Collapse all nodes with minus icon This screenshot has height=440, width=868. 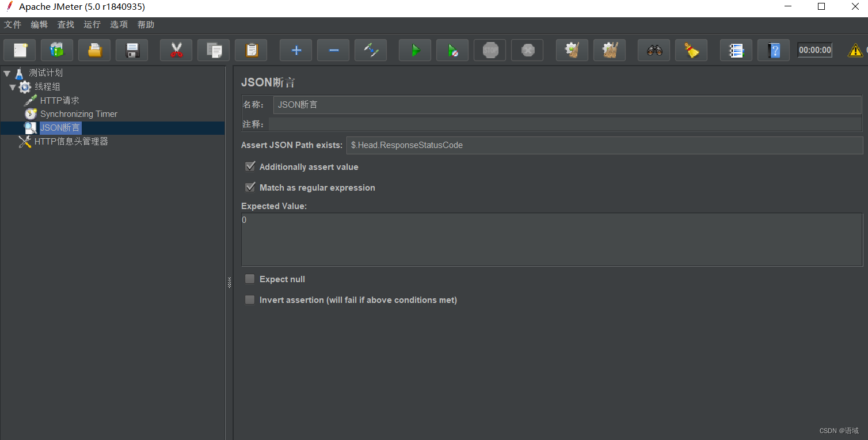[x=333, y=50]
